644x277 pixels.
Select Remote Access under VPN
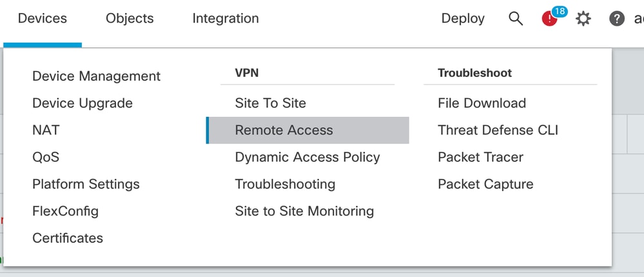(x=307, y=130)
